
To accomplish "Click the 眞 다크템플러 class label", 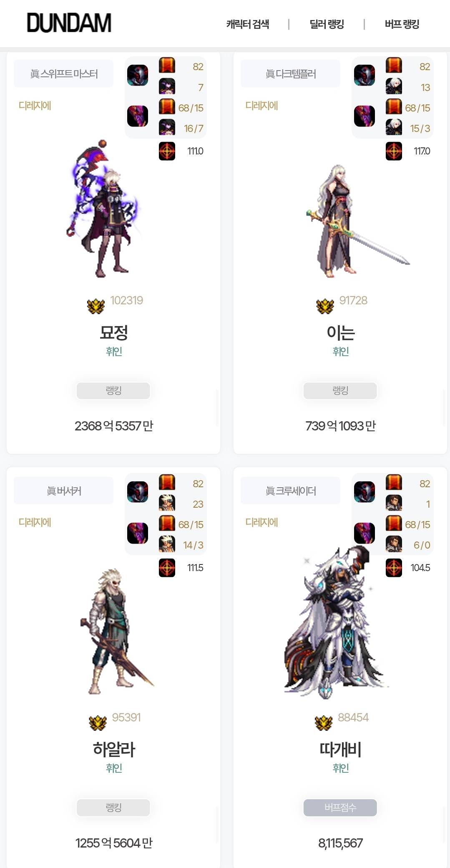I will point(291,73).
